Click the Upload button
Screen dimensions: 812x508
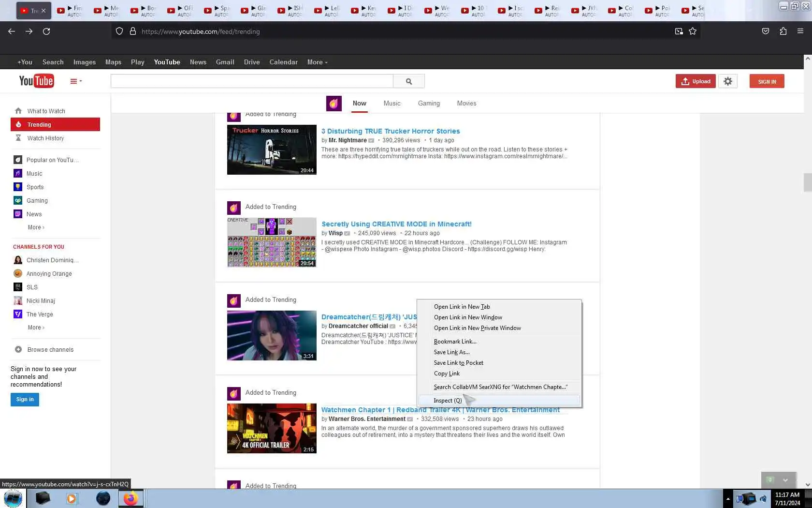pyautogui.click(x=696, y=81)
